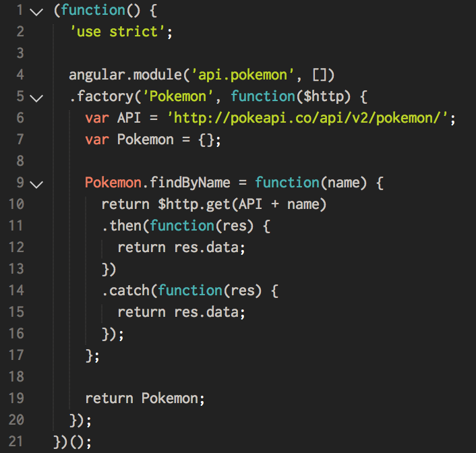Click the $http parameter on line 5
Viewport: 476px width, 453px height.
click(324, 96)
